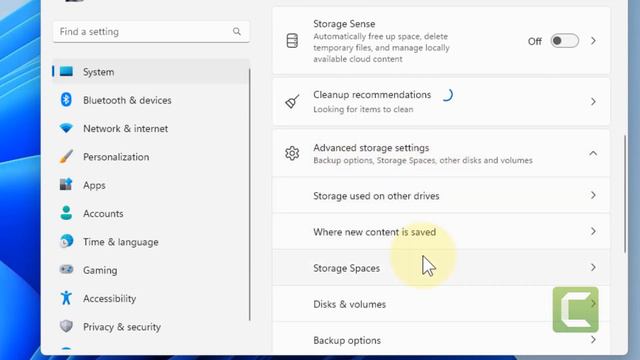Image resolution: width=640 pixels, height=360 pixels.
Task: Open Storage Sense details chevron
Action: click(593, 41)
